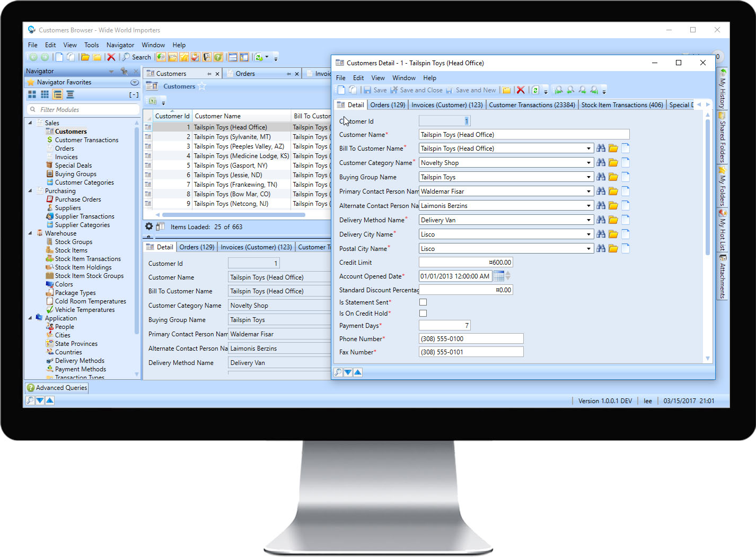Click yellow folder icon in Customers Detail toolbar

pyautogui.click(x=506, y=90)
